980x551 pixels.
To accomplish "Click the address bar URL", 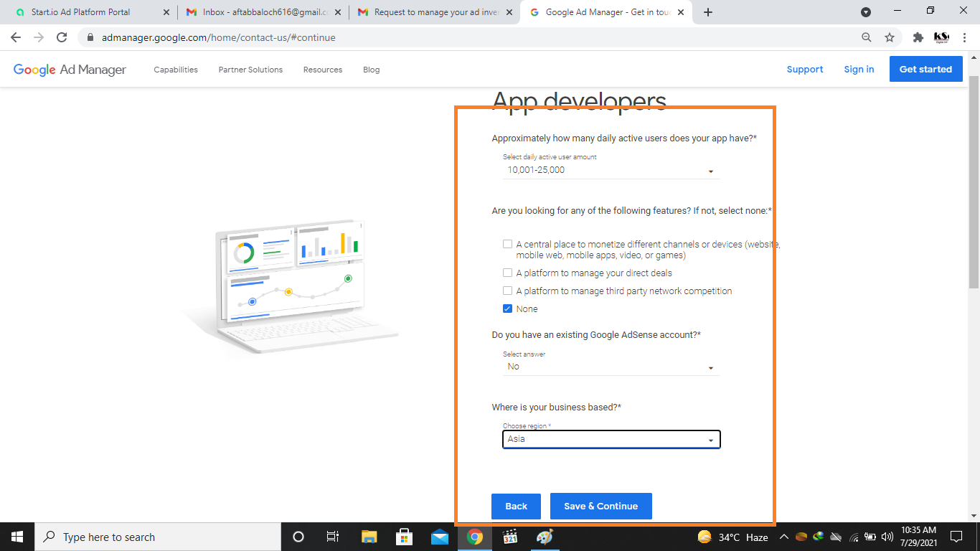I will 218,37.
